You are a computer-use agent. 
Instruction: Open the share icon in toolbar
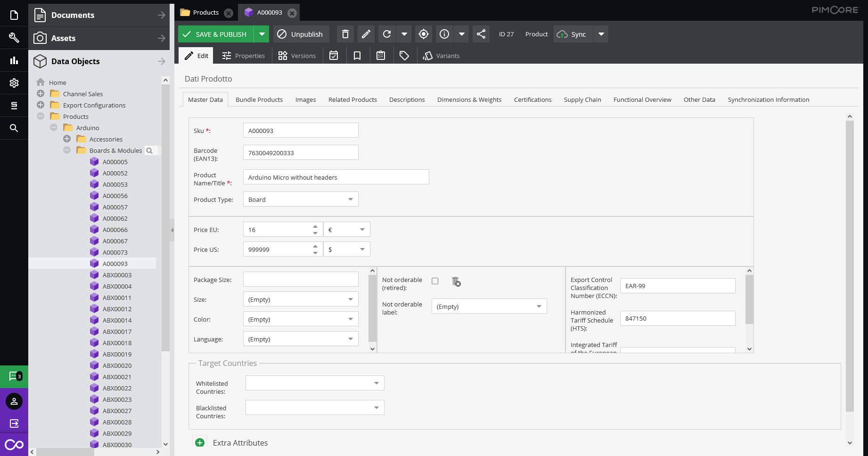[x=481, y=34]
